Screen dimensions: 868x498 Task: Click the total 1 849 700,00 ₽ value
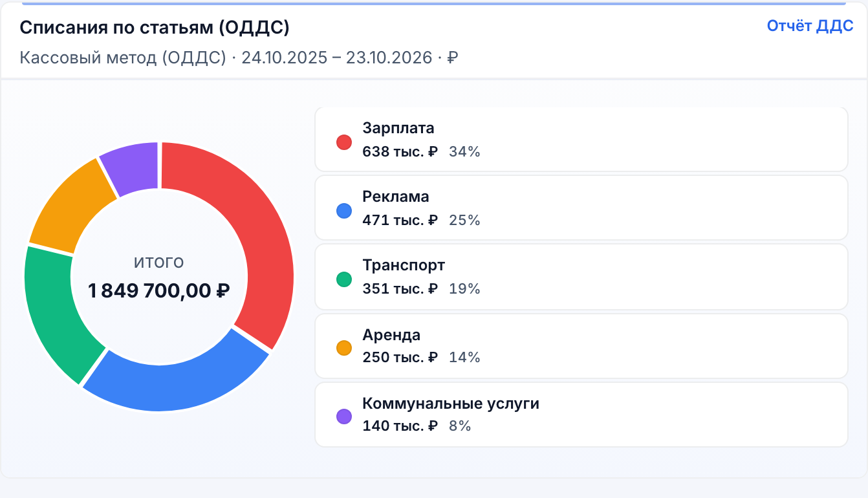pyautogui.click(x=159, y=291)
